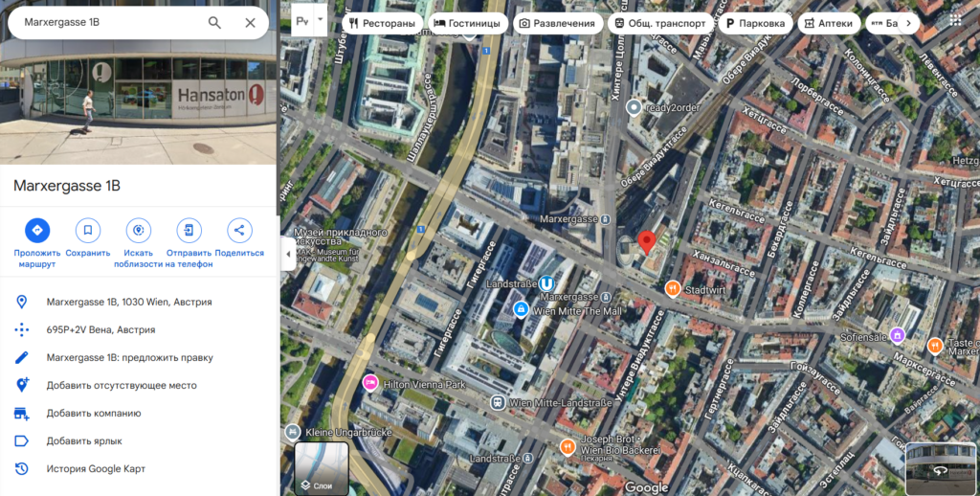
Task: Select the Гостиницы category chip
Action: (x=467, y=23)
